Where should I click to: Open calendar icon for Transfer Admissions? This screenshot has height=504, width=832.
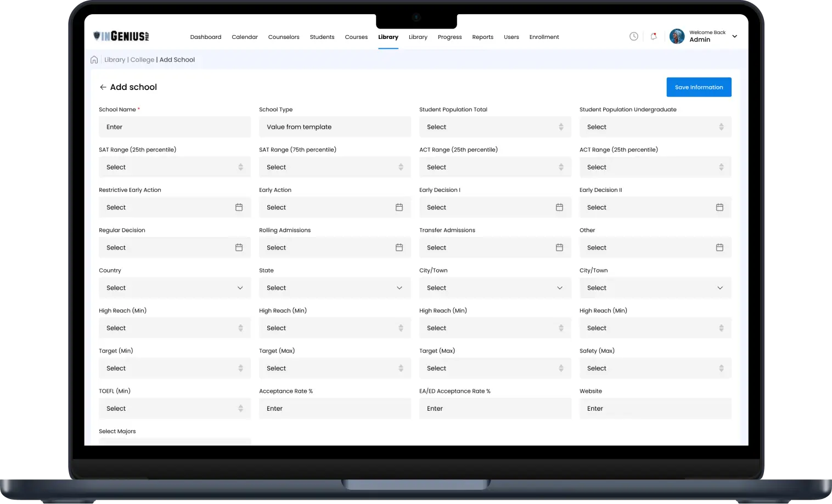[x=559, y=248]
